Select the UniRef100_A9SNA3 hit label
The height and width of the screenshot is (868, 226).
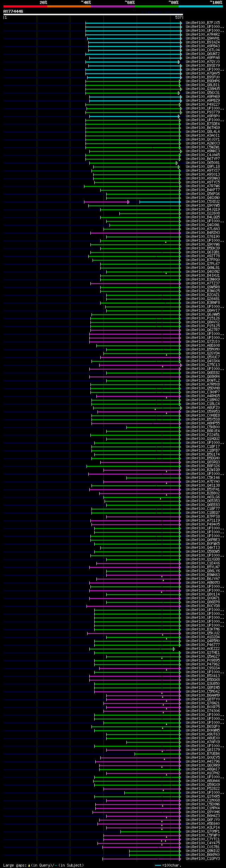pos(203,178)
